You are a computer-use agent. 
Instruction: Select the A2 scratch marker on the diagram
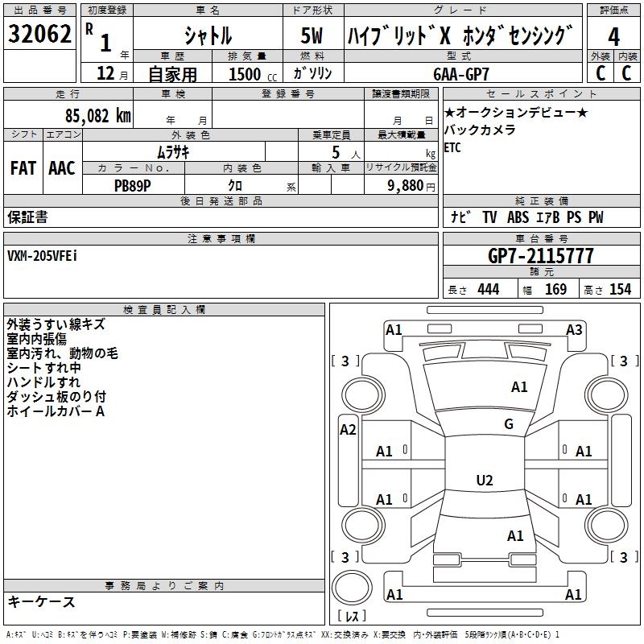(348, 430)
